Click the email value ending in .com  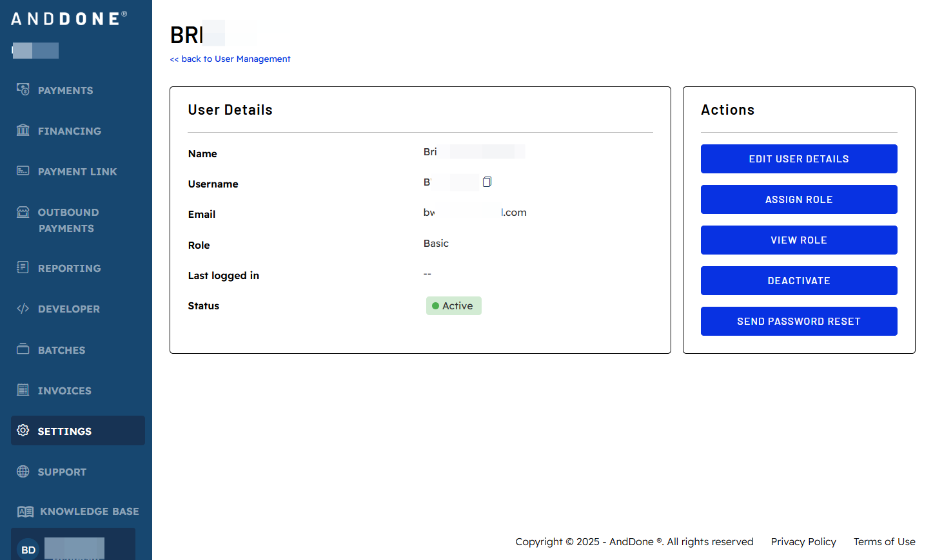click(x=475, y=212)
